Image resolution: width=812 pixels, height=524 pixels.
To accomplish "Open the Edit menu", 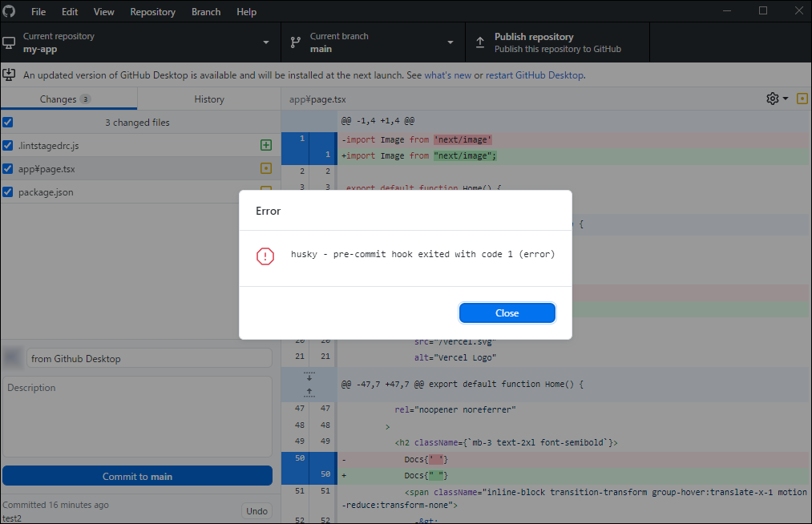I will point(70,11).
